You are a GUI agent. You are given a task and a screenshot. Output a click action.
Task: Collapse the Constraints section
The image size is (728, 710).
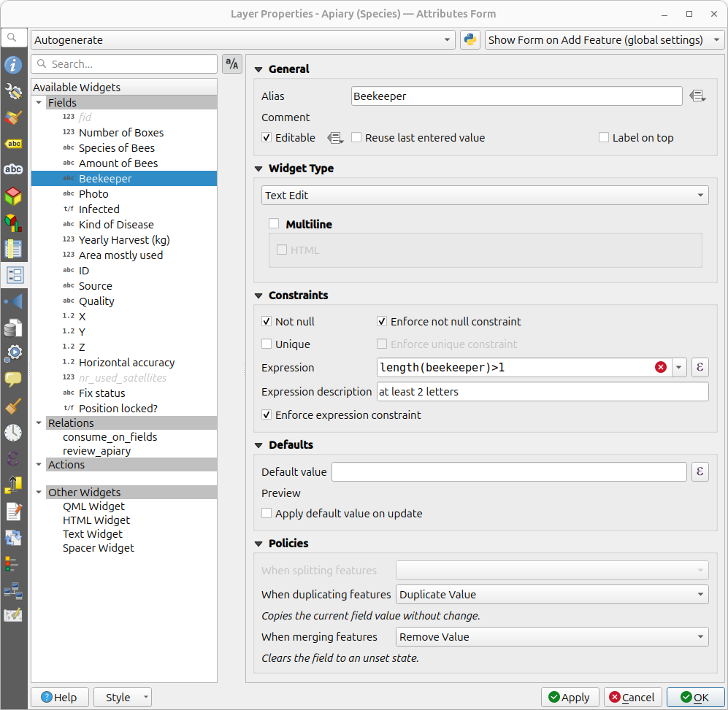click(x=259, y=295)
